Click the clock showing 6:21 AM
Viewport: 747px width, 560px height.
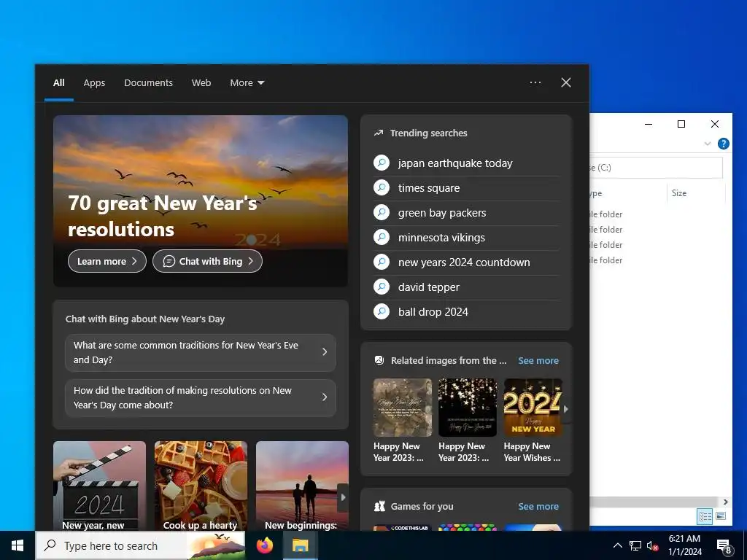pos(684,539)
